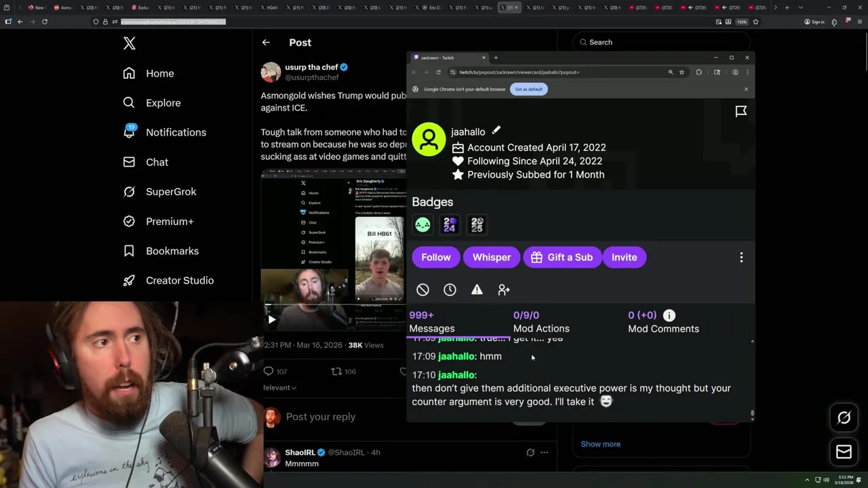Play the video in the post
The height and width of the screenshot is (488, 868).
[x=271, y=320]
